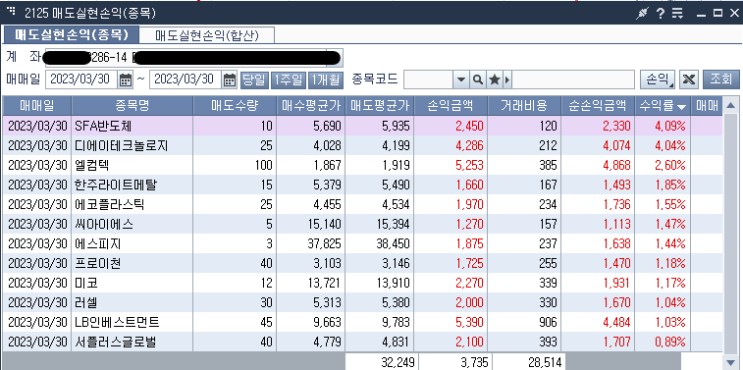Select the LB인베스트먼트 row
Viewport: 743px width, 370px height.
[x=362, y=322]
